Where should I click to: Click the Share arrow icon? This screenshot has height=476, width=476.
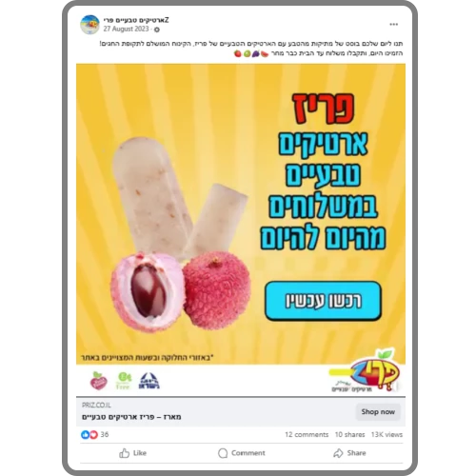338,453
